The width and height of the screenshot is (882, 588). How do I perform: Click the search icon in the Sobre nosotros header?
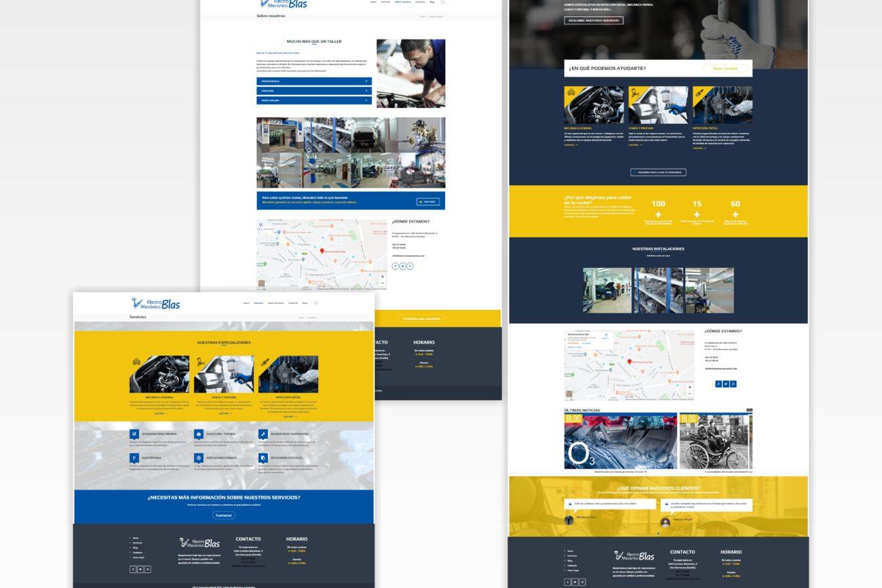[443, 2]
